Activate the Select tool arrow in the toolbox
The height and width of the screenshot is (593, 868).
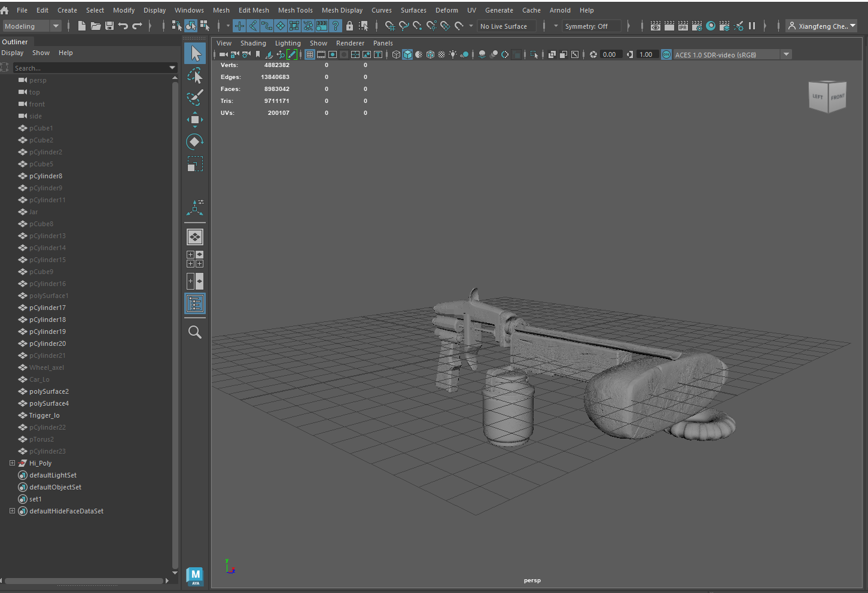(195, 53)
